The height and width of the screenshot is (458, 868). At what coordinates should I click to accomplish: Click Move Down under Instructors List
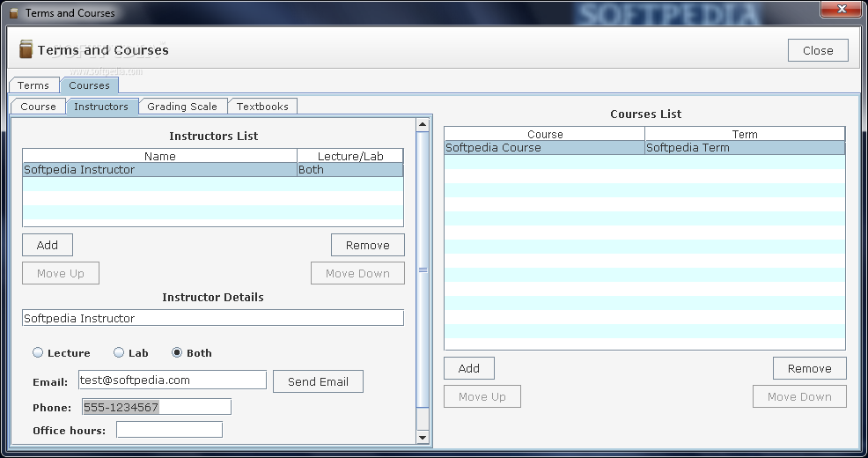pyautogui.click(x=357, y=273)
